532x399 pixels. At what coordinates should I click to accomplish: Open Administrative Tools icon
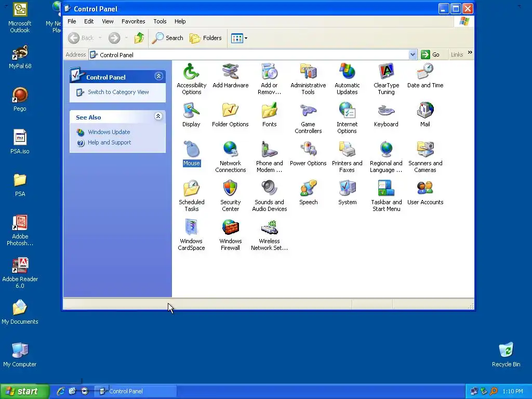[308, 79]
